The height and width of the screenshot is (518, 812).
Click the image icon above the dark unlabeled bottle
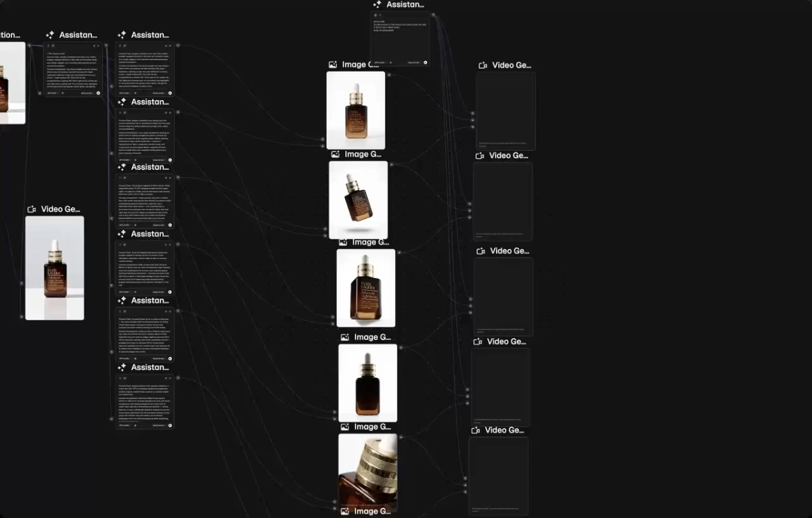click(345, 337)
